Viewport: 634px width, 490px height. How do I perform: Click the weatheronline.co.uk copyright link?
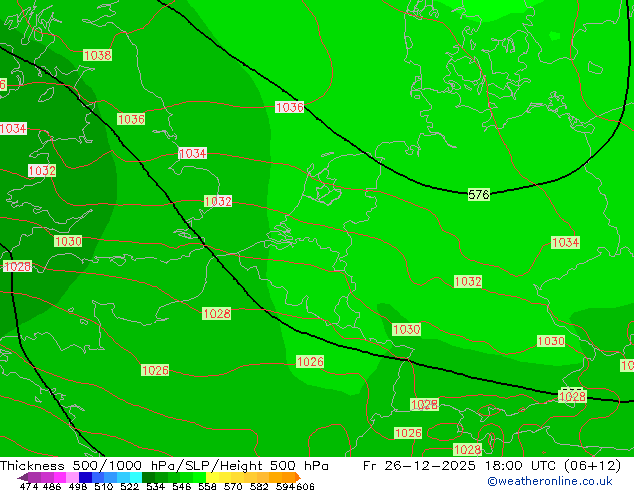550,481
